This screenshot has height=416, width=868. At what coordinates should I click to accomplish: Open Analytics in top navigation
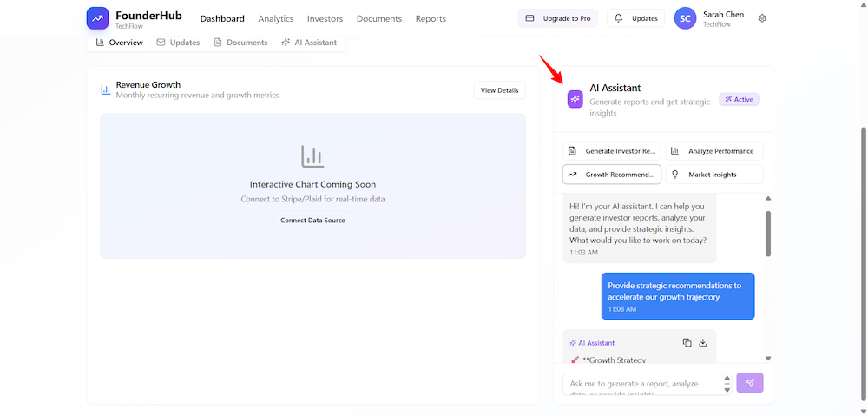coord(276,19)
